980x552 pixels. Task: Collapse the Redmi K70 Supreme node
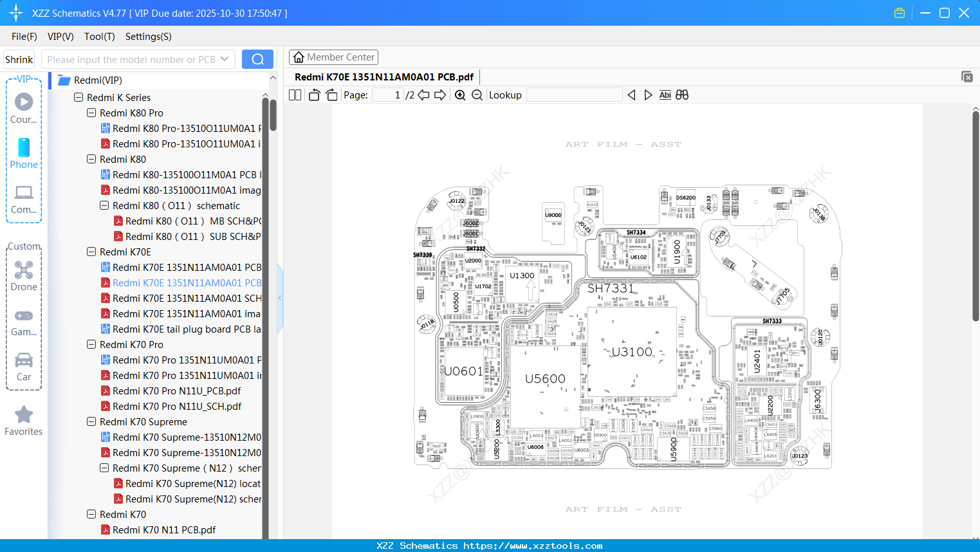point(91,421)
